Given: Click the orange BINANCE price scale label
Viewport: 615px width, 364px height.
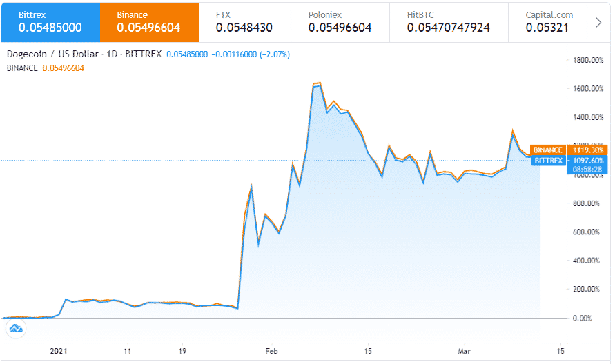Looking at the screenshot, I should [547, 150].
